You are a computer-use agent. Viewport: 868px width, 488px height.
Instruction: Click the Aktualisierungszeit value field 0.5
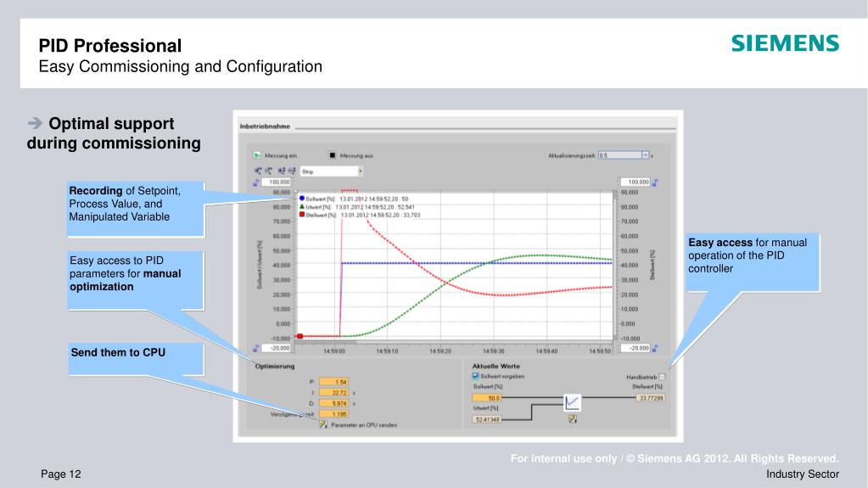620,155
